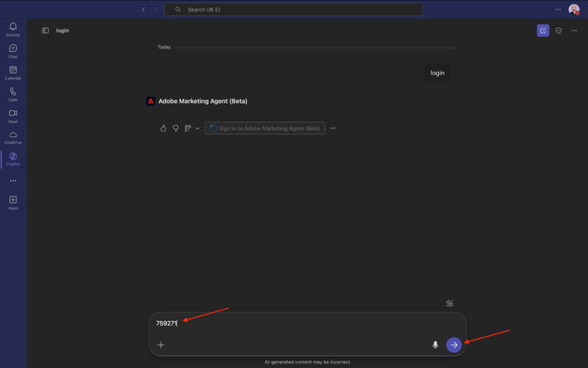
Task: Open the Calls section
Action: click(x=13, y=94)
